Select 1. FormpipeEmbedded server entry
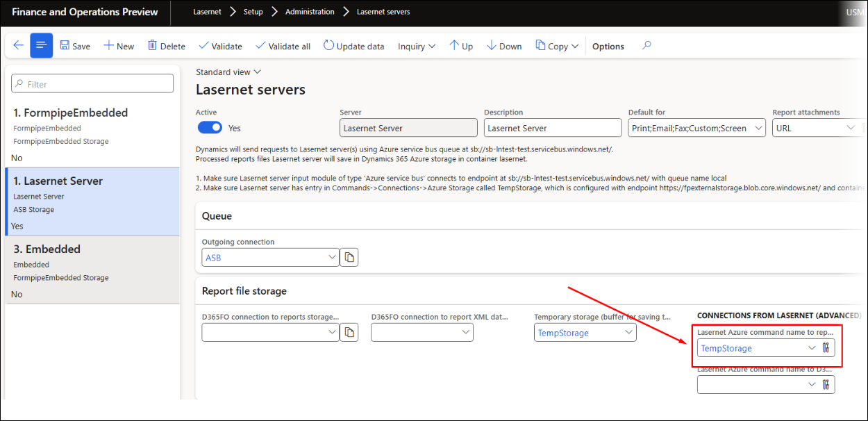 pos(92,133)
